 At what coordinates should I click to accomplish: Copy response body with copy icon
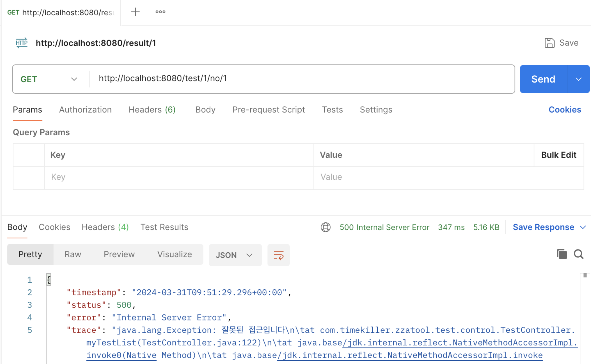coord(562,254)
